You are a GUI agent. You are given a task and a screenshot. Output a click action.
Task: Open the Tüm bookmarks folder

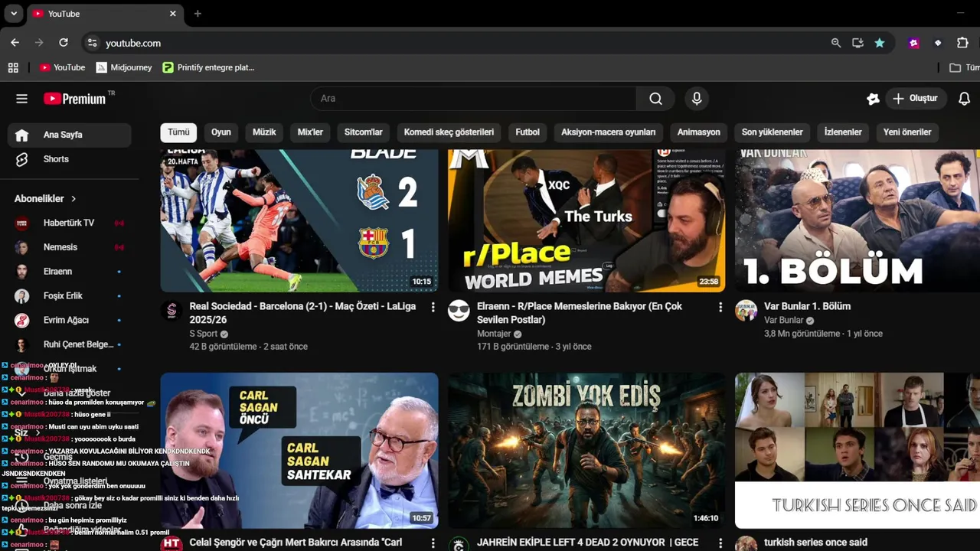click(x=964, y=67)
